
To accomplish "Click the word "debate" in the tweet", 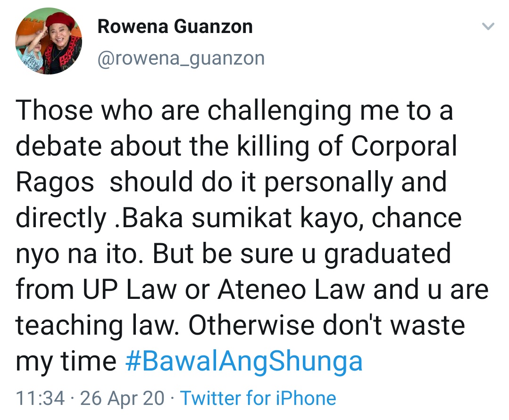I will (x=59, y=147).
